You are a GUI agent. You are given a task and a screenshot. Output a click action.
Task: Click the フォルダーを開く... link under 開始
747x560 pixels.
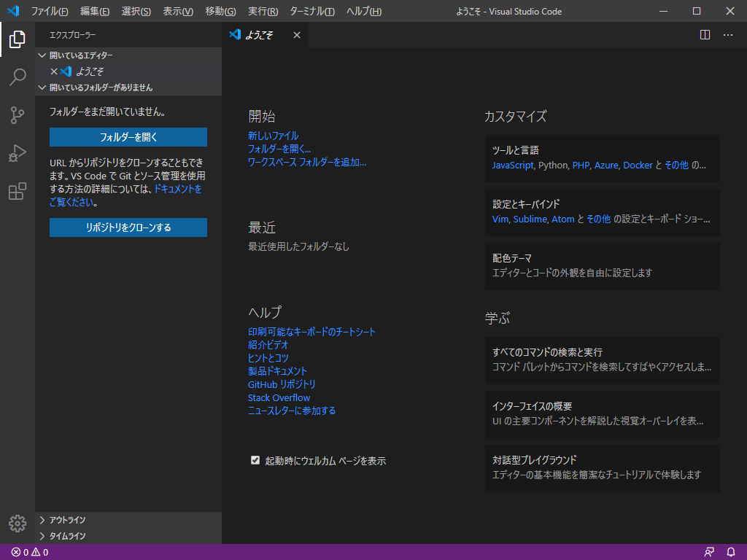point(279,149)
